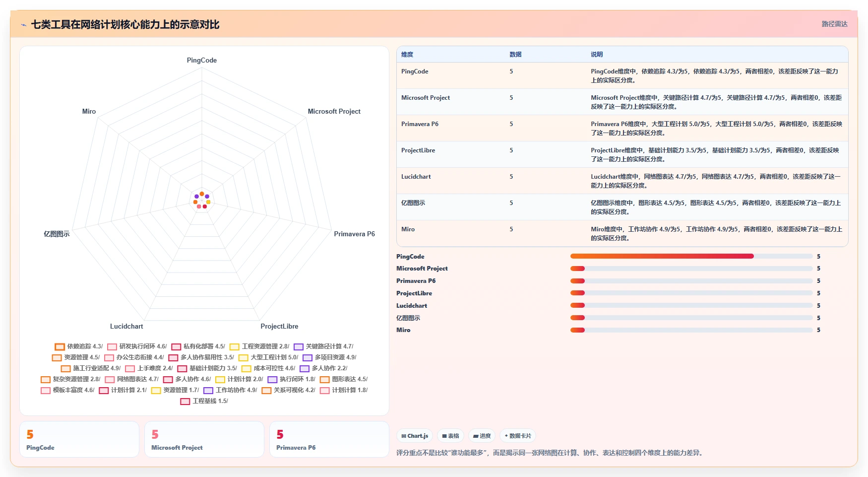Click the Lucidchart axis label on radar
868x477 pixels.
126,327
